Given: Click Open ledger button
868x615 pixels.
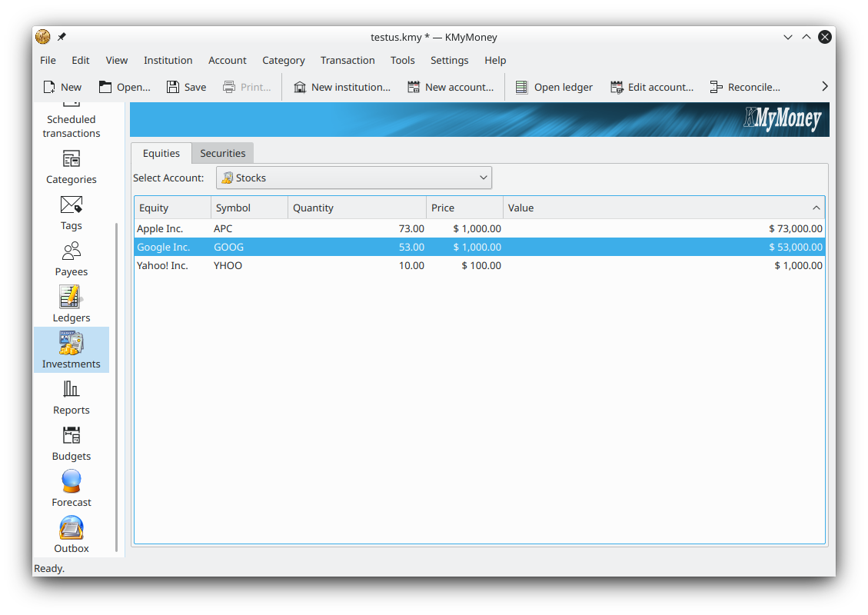Looking at the screenshot, I should 554,87.
